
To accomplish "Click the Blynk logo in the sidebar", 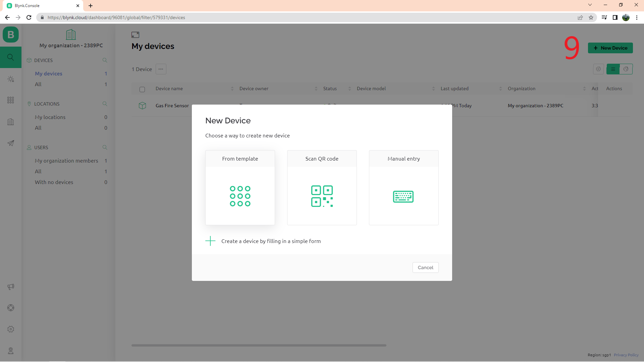I will pyautogui.click(x=11, y=35).
